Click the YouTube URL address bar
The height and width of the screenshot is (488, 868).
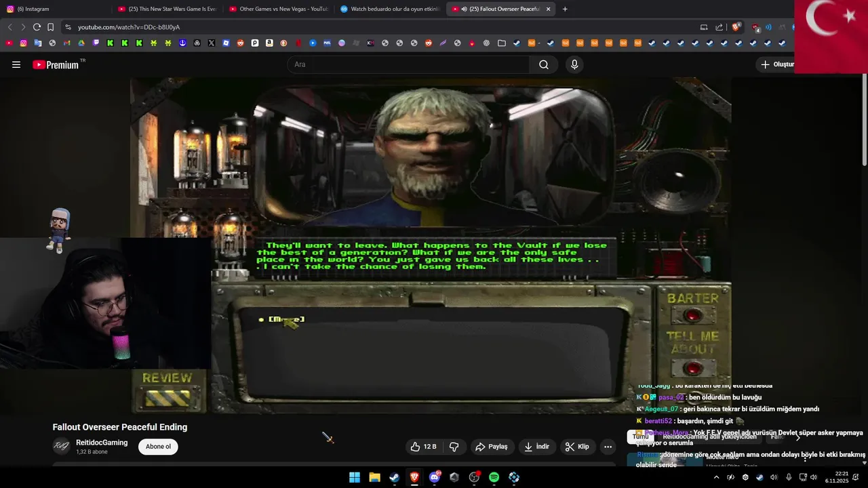pos(380,27)
